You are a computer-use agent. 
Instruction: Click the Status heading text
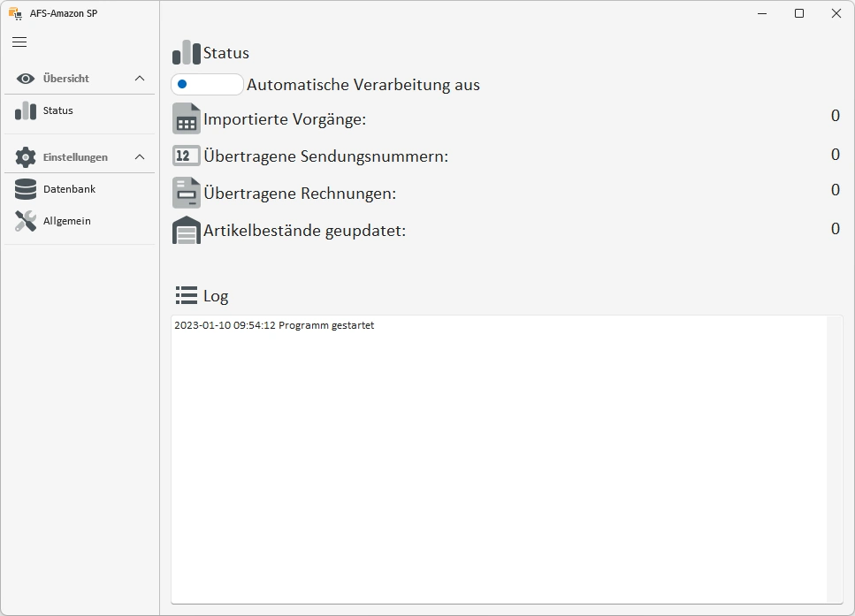(226, 53)
